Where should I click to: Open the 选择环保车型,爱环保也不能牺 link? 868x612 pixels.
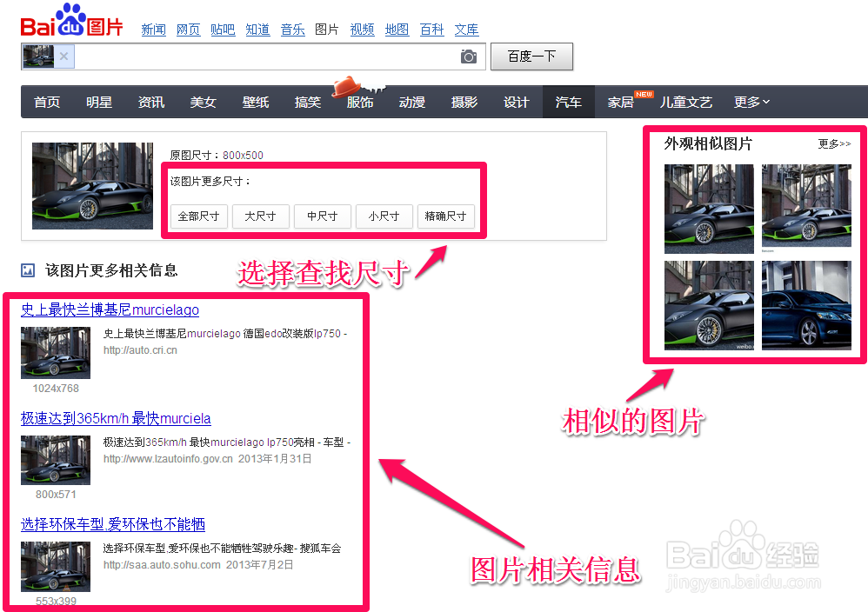(x=113, y=524)
